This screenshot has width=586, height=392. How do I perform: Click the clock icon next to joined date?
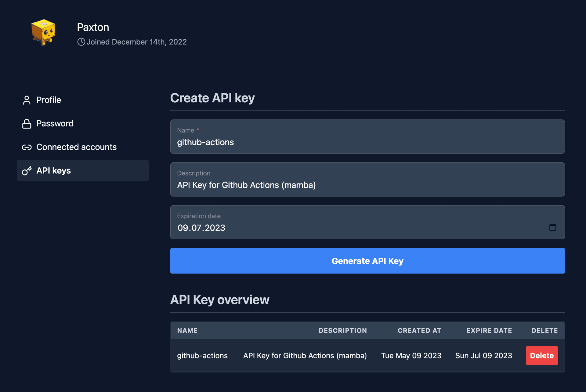pos(81,42)
